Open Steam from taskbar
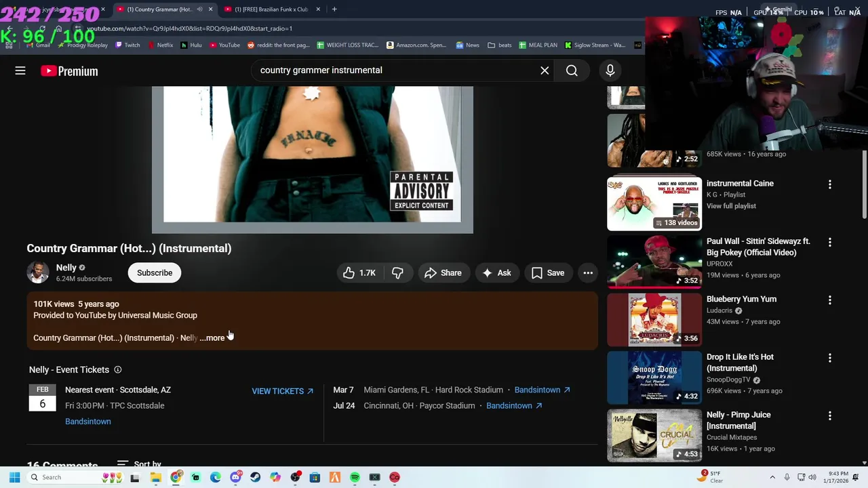Viewport: 868px width, 488px height. click(255, 477)
